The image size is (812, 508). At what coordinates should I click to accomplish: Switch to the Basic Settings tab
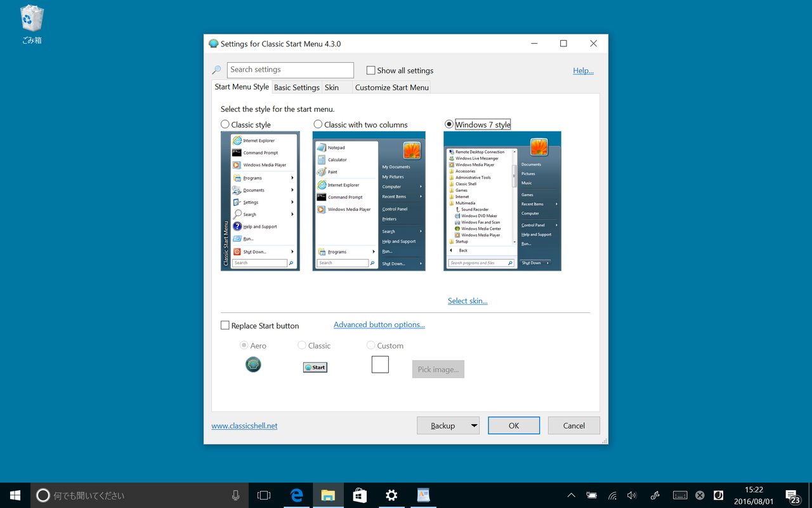coord(296,87)
